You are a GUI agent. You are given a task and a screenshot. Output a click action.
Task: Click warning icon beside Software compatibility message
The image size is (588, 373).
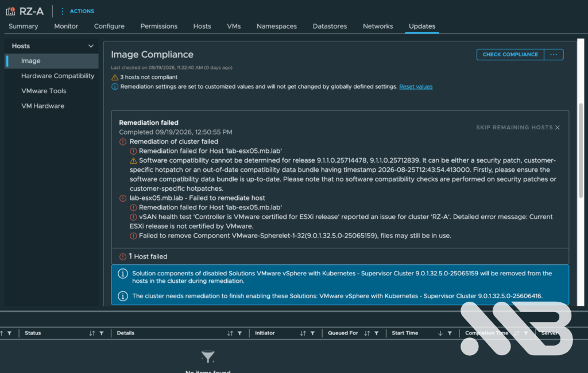click(133, 160)
